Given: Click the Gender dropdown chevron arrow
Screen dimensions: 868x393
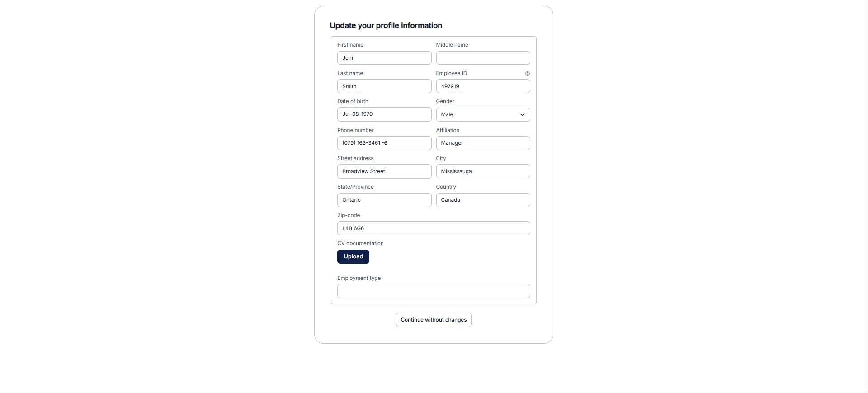Looking at the screenshot, I should pos(522,114).
